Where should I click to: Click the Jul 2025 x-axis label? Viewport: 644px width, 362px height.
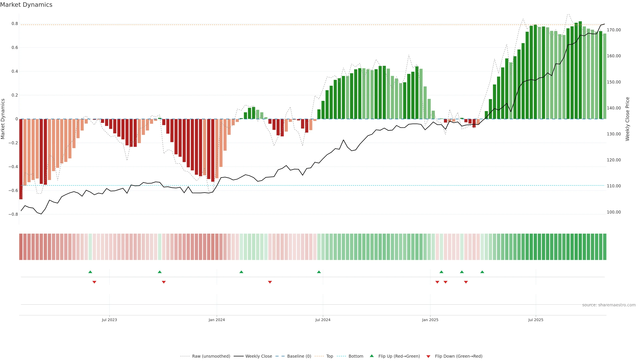click(535, 320)
